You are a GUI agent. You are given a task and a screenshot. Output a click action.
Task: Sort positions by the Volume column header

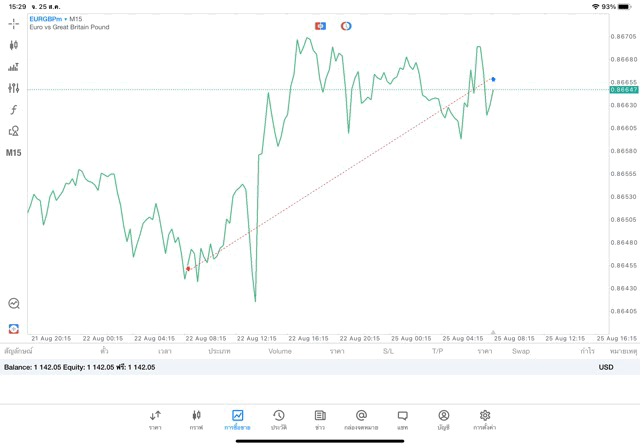coord(280,351)
